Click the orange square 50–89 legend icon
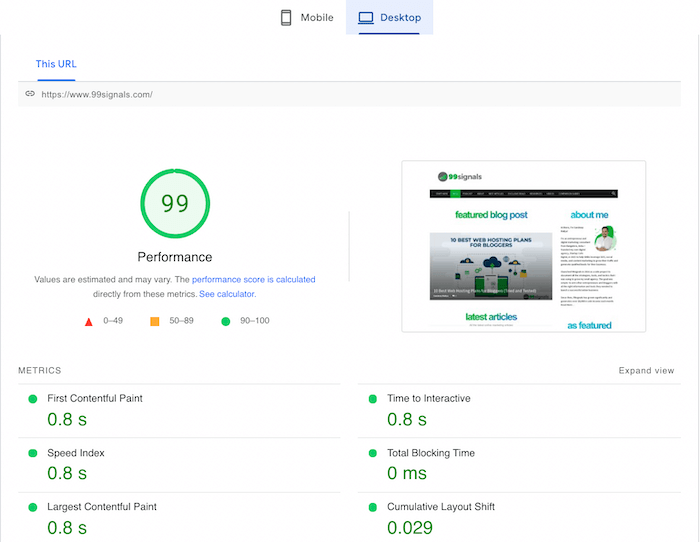Image resolution: width=700 pixels, height=542 pixels. (155, 321)
